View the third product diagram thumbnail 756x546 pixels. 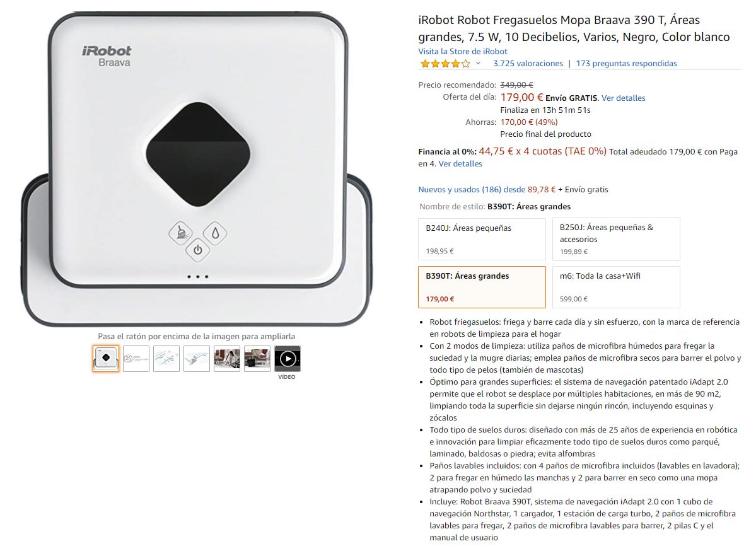[166, 359]
